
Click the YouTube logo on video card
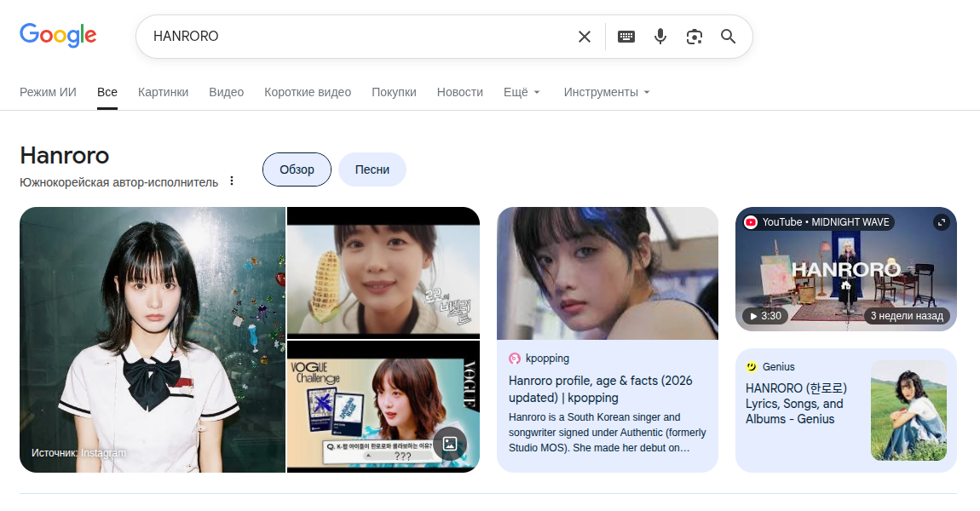click(752, 222)
